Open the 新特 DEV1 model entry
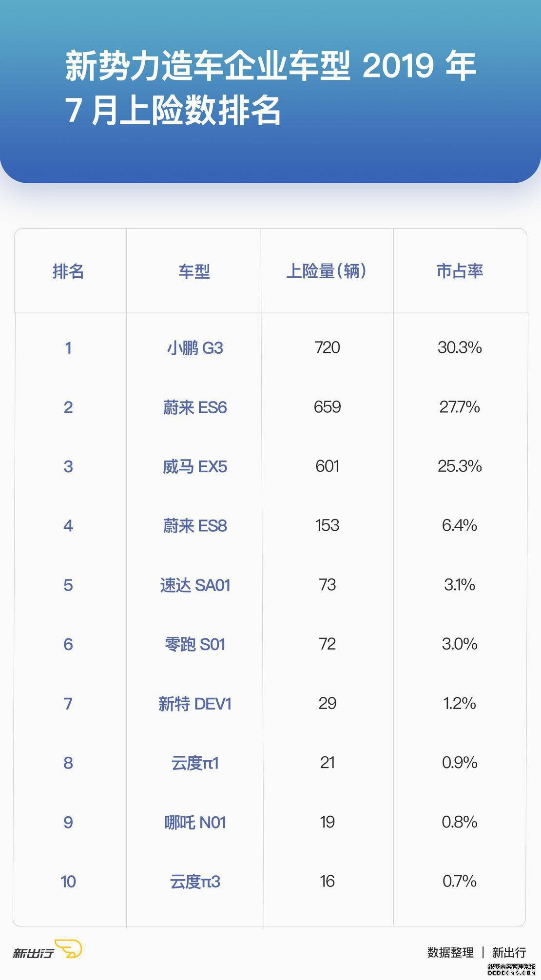The width and height of the screenshot is (541, 980). [195, 704]
